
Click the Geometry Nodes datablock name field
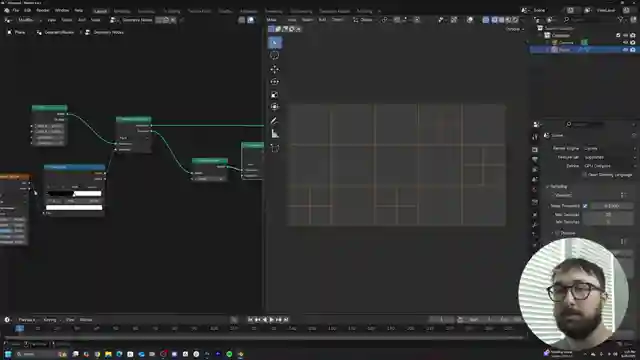click(x=138, y=20)
